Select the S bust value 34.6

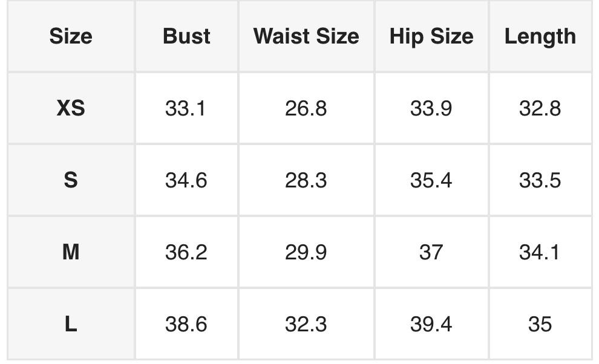[186, 180]
